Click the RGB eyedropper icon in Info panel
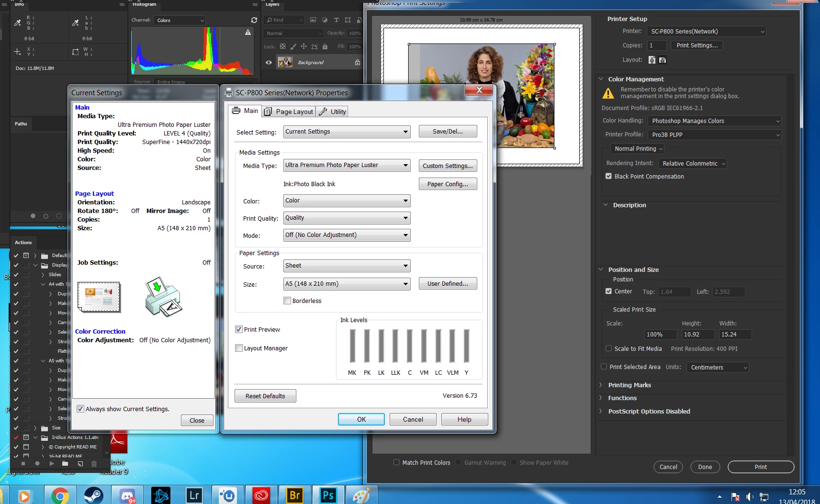Image resolution: width=820 pixels, height=504 pixels. pyautogui.click(x=18, y=22)
